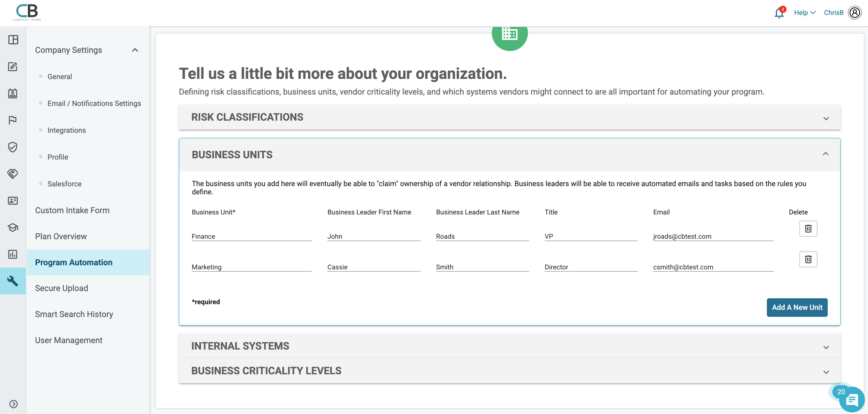The image size is (868, 414).
Task: Collapse the Company Settings menu
Action: (135, 50)
